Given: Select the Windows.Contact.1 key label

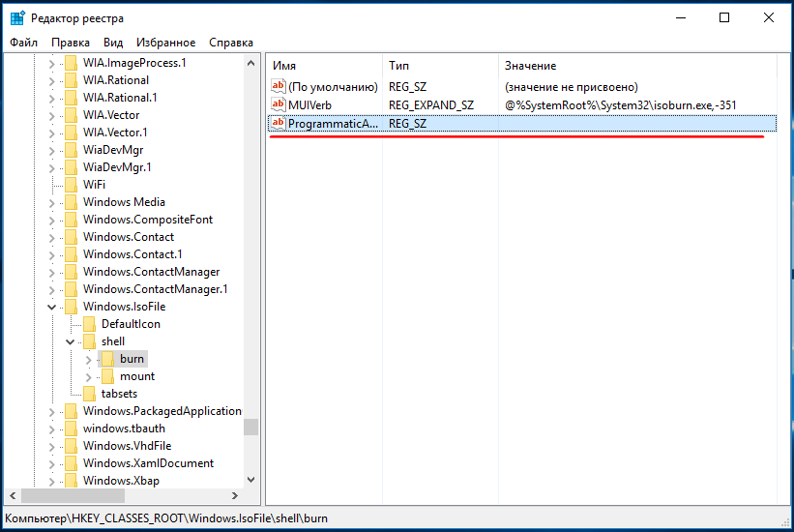Looking at the screenshot, I should 132,254.
